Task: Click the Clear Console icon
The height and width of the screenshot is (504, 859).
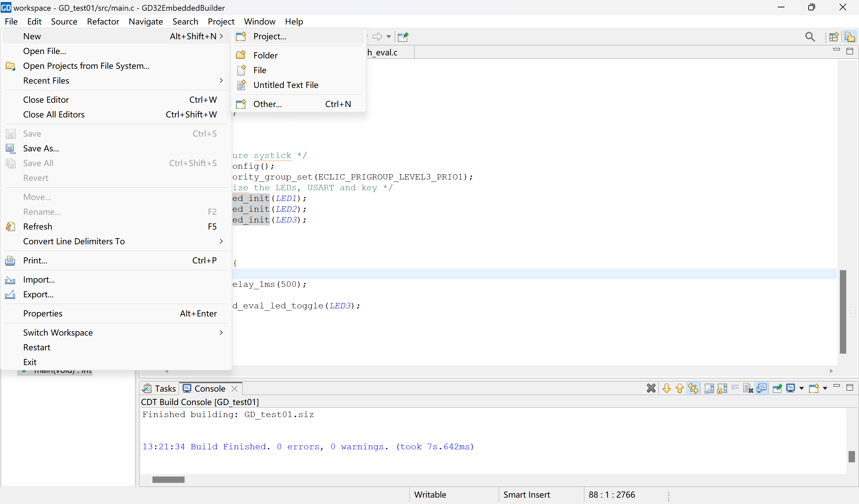Action: (x=748, y=388)
